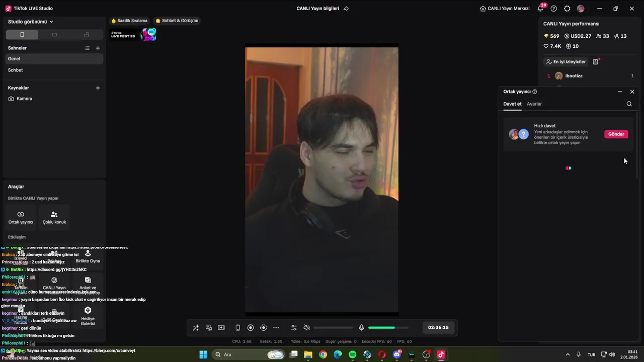Select the Sohbet scene
Viewport: 644px width, 362px height.
(54, 70)
